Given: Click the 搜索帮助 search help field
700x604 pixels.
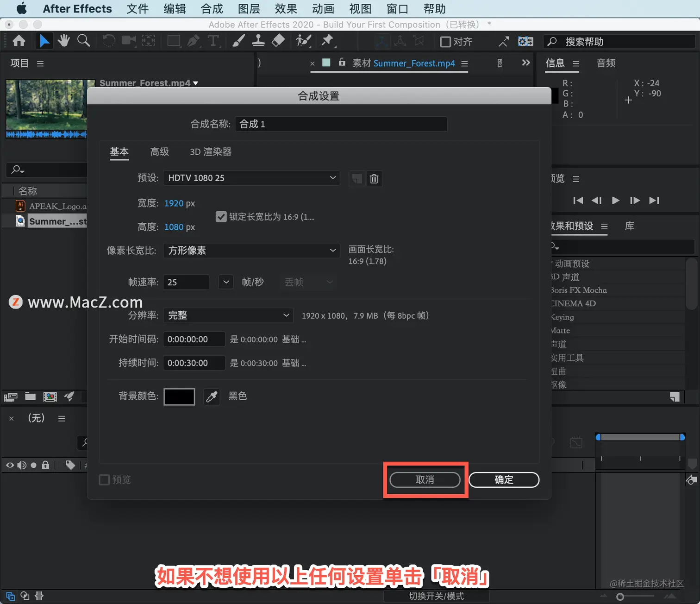Looking at the screenshot, I should click(619, 42).
